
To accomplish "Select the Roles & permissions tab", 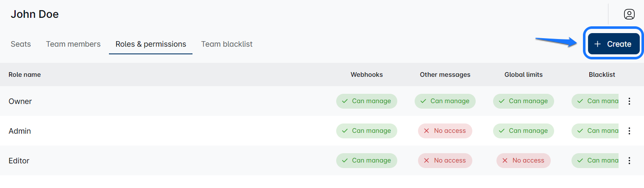I will (151, 44).
